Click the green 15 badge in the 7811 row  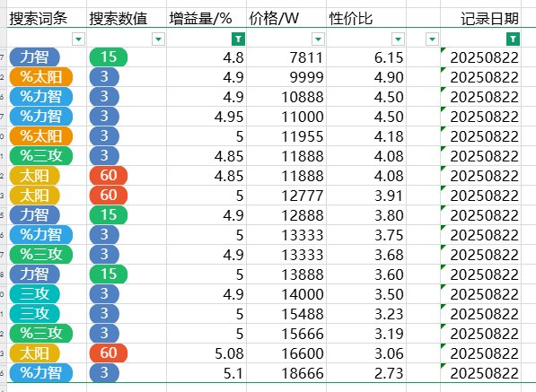click(109, 57)
